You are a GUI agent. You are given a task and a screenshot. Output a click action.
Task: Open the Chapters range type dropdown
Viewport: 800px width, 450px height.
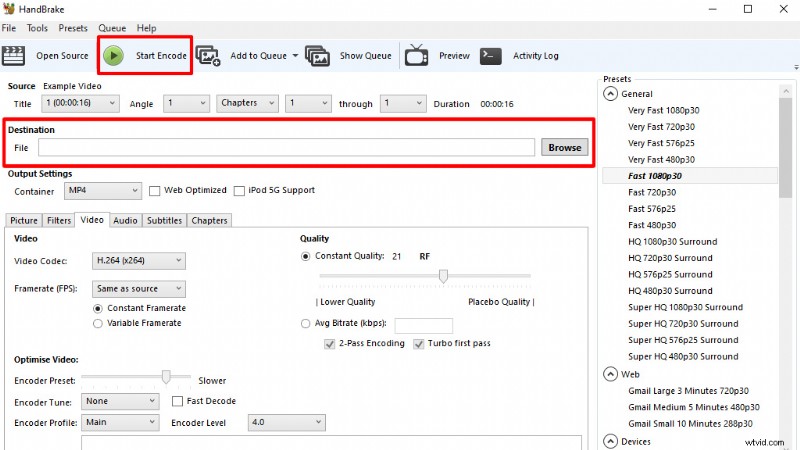click(x=247, y=103)
